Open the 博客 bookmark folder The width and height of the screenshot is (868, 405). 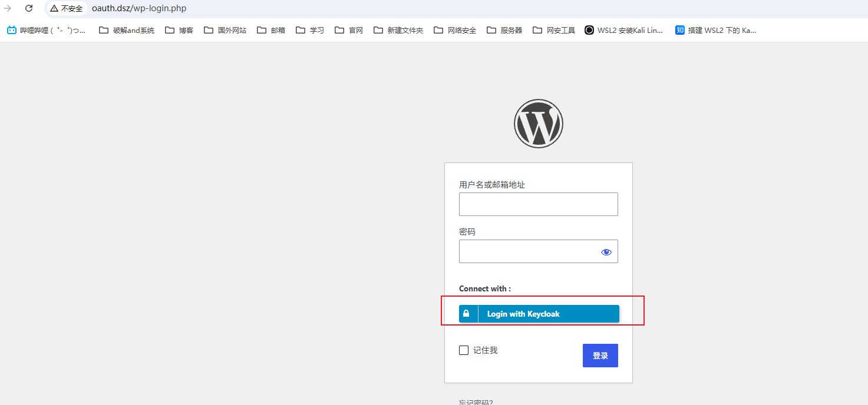179,30
